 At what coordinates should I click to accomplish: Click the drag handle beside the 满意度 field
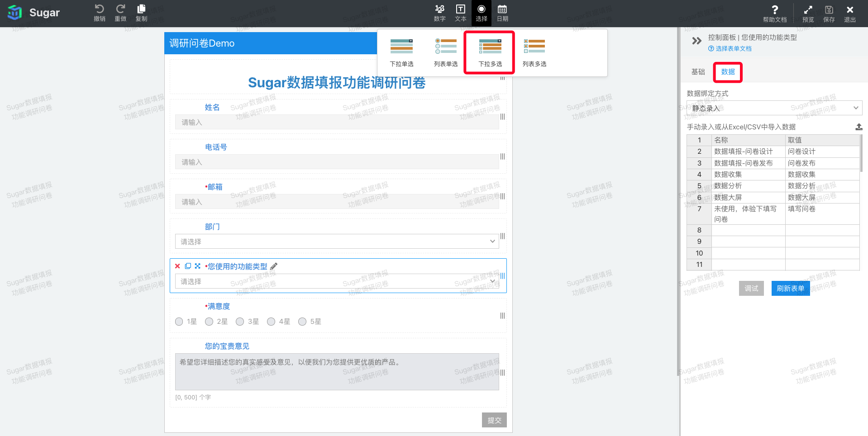click(x=502, y=316)
